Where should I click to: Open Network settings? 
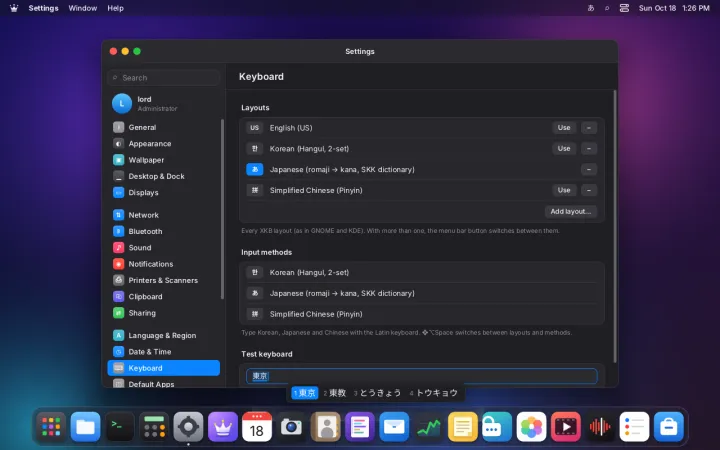(x=163, y=215)
